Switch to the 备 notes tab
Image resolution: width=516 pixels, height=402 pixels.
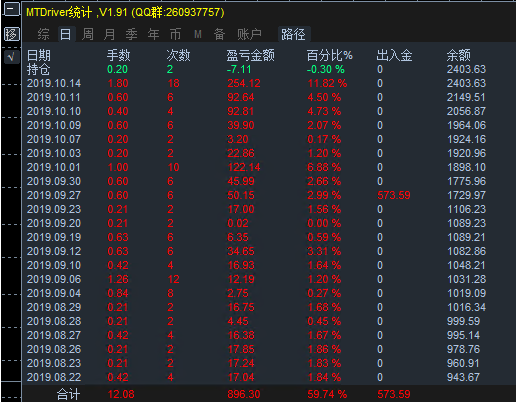point(219,34)
